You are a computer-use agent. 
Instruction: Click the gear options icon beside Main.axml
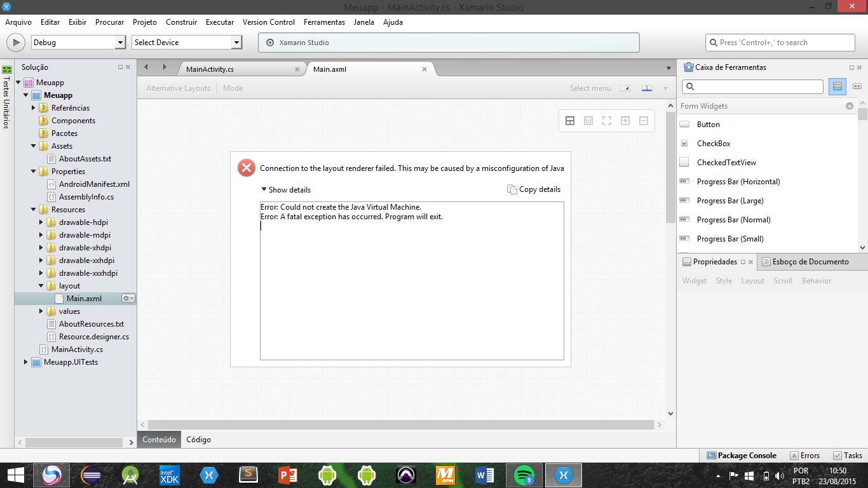(128, 299)
